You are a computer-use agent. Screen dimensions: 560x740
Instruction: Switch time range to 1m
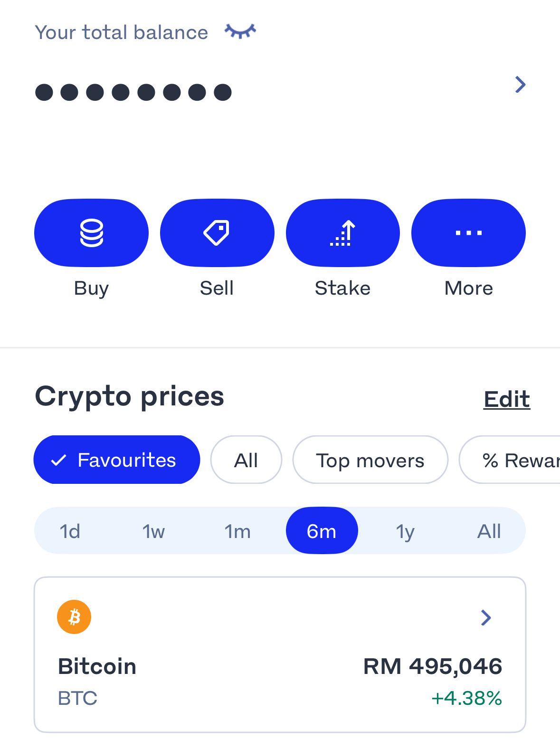237,531
